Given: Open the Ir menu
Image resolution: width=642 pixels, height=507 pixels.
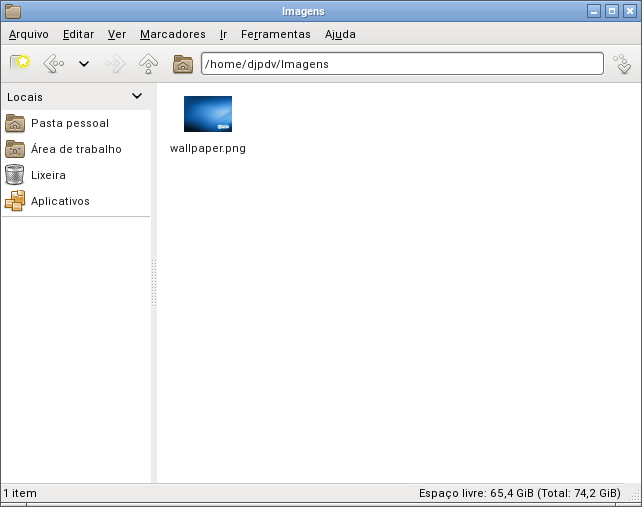Looking at the screenshot, I should (x=223, y=34).
